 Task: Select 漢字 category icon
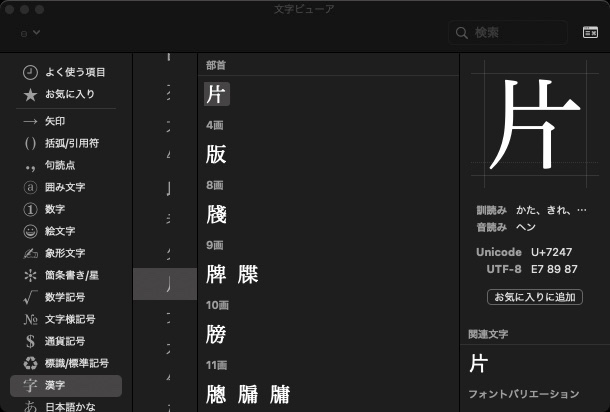pos(30,386)
